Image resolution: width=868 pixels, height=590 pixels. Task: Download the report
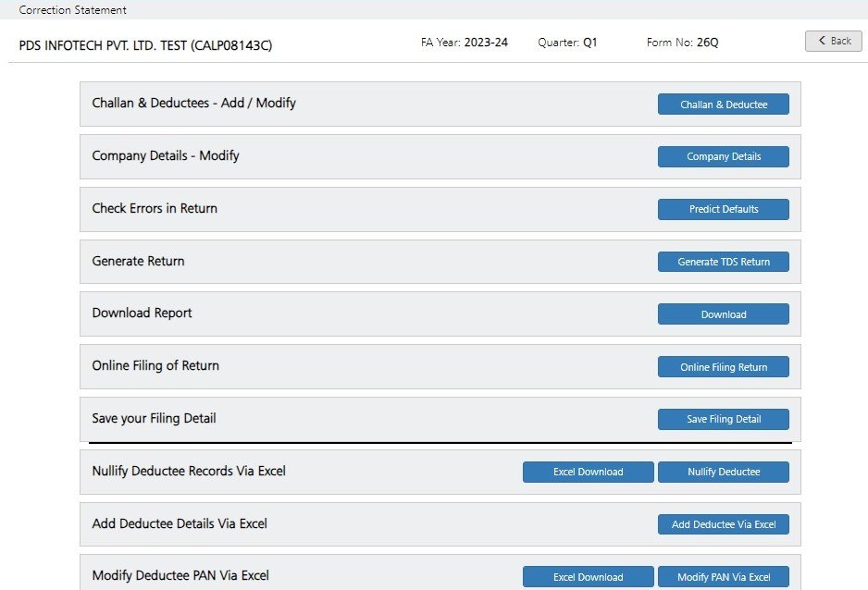click(x=723, y=313)
